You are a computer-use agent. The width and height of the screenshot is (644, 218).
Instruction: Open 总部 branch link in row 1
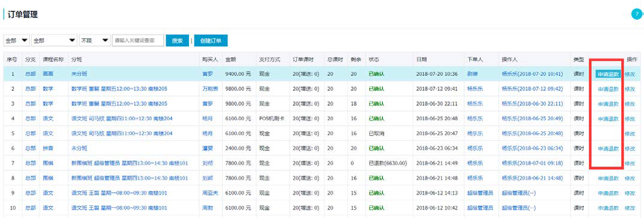(x=31, y=74)
